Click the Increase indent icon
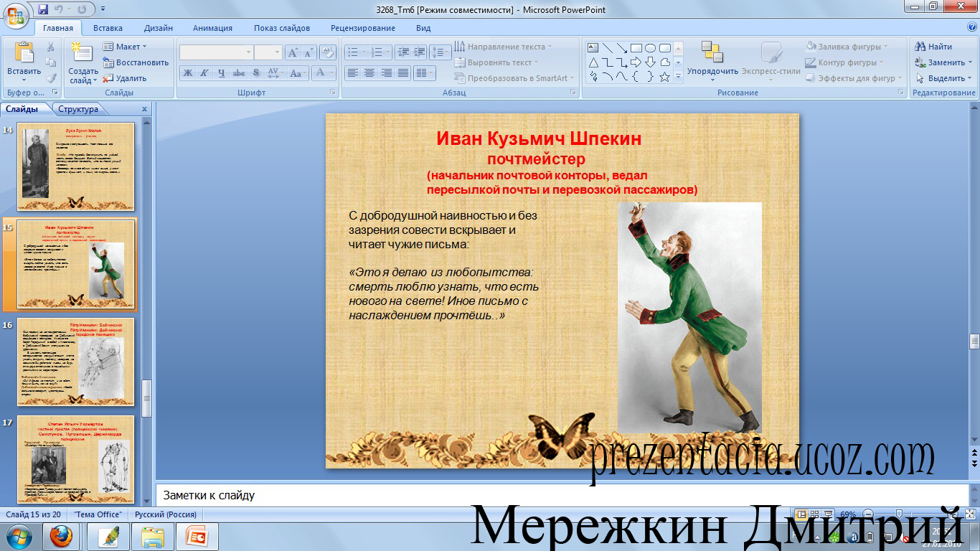 [419, 52]
